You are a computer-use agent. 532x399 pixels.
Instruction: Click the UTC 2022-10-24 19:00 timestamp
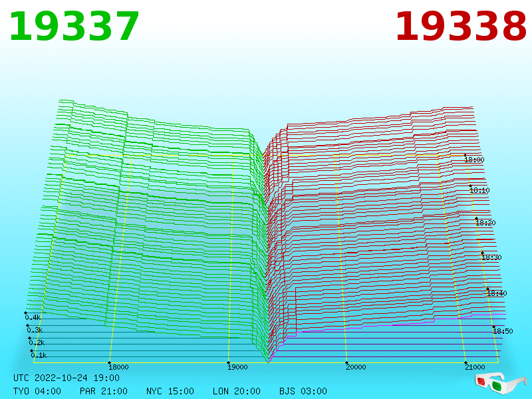66,378
